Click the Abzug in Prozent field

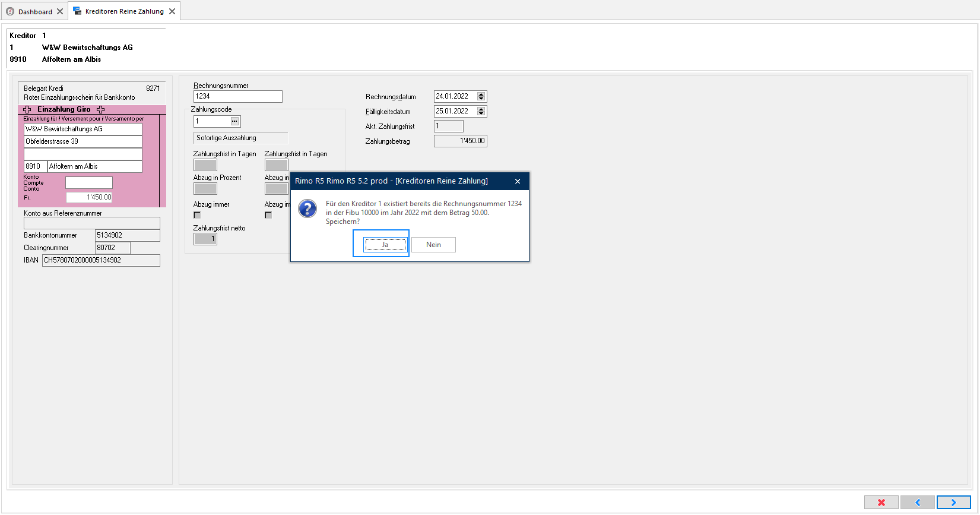(x=205, y=188)
